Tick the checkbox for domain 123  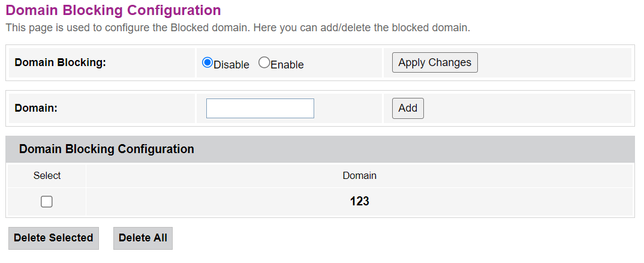47,202
